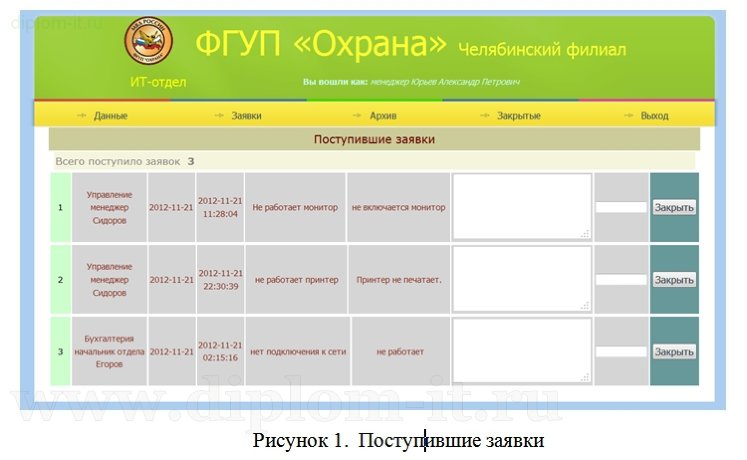Viewport: 747px width, 460px height.
Task: Click timestamp '2012-11-21 11:28:04'
Action: click(220, 207)
